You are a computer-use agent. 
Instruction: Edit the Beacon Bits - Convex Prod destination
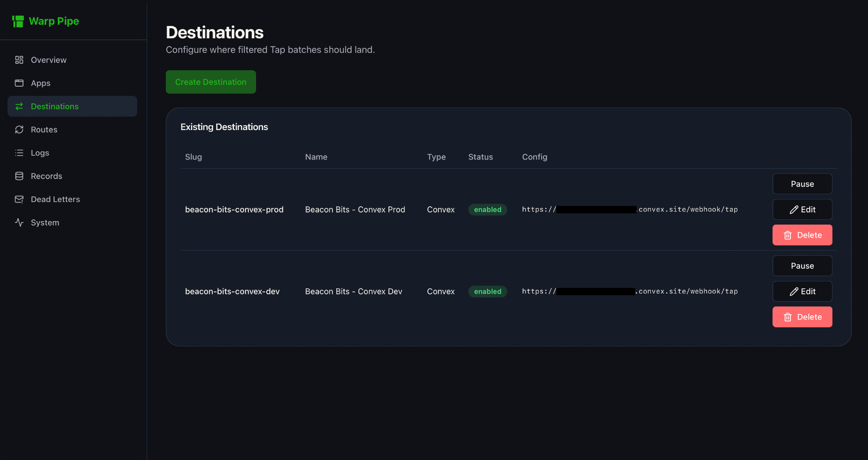[x=802, y=209]
